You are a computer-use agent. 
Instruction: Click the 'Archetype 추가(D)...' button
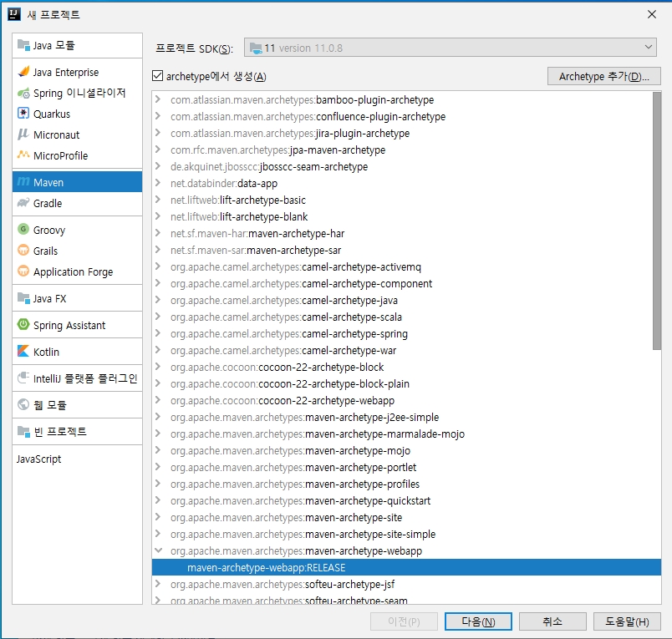click(x=603, y=76)
